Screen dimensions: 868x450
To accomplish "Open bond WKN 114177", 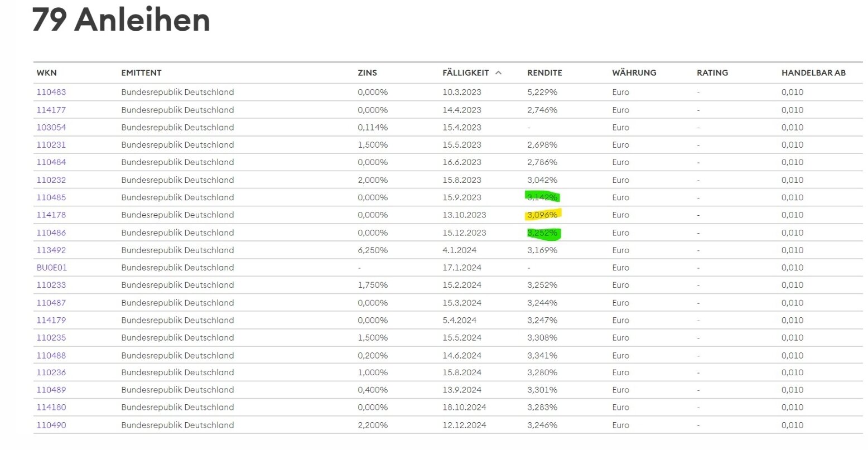I will tap(51, 110).
